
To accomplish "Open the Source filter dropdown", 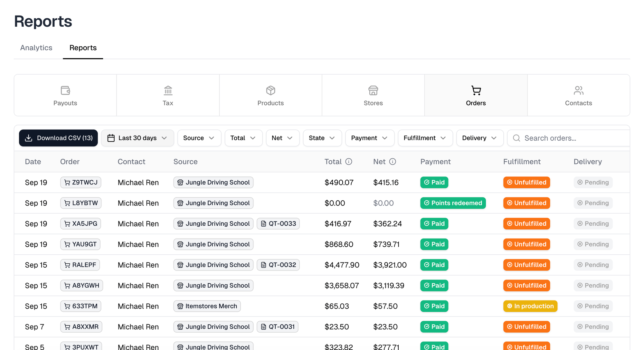I will [x=199, y=138].
